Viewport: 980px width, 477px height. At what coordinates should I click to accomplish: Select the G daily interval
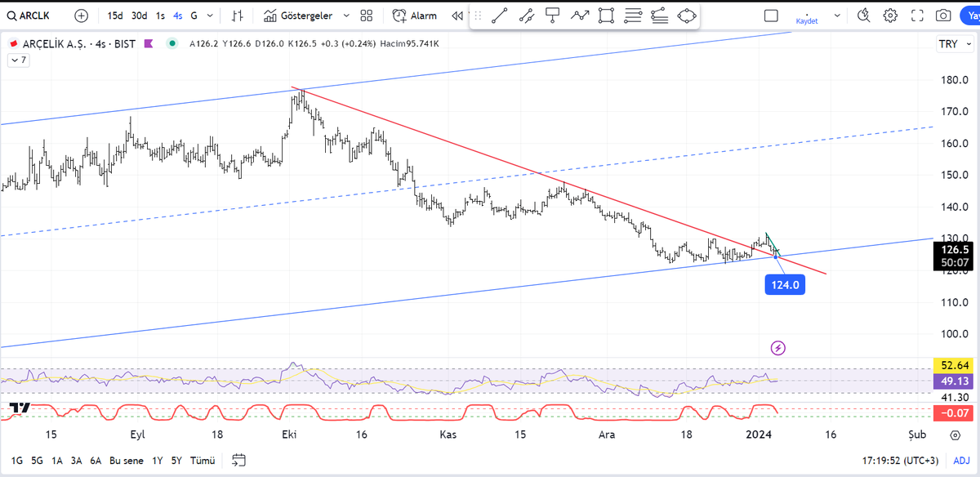[194, 16]
